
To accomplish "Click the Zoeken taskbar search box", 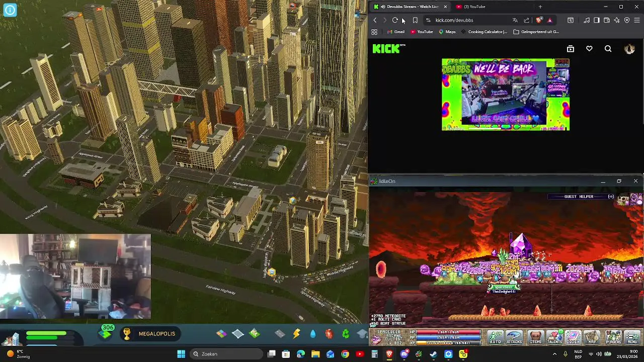I will (x=226, y=354).
